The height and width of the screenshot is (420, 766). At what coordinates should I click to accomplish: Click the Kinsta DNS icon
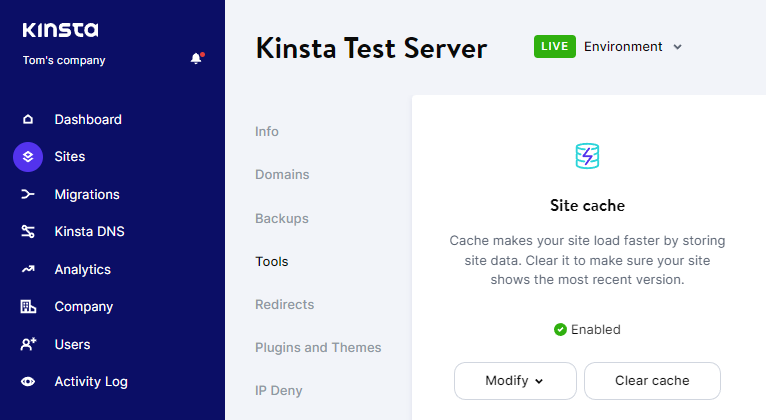[x=28, y=232]
